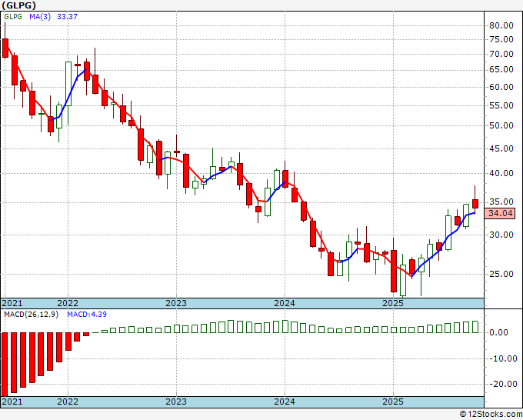Click the 40.00 price axis label

pyautogui.click(x=501, y=173)
